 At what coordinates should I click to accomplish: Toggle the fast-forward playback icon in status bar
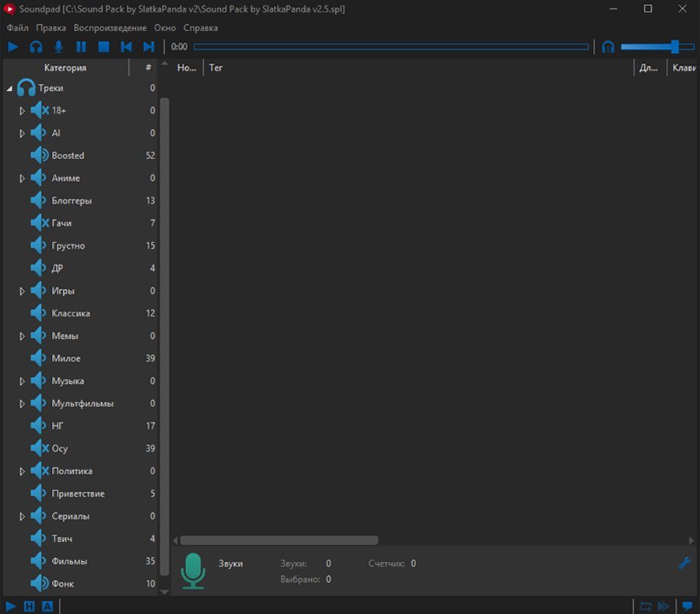(x=663, y=606)
